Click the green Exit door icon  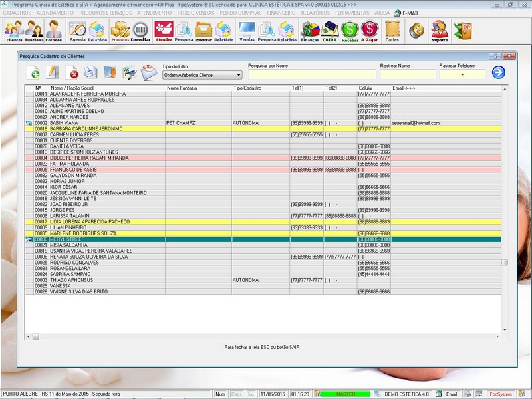point(463,31)
